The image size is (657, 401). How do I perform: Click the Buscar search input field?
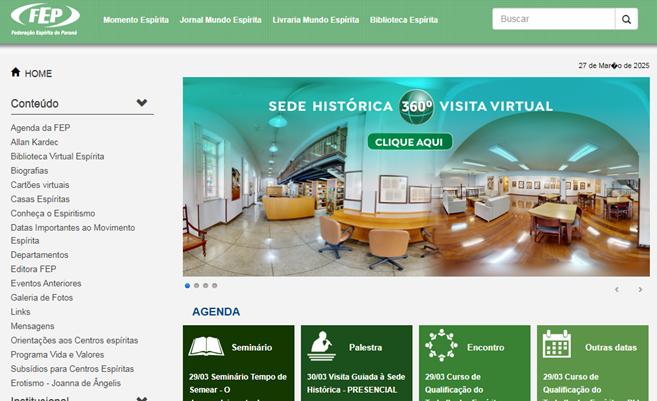tap(554, 19)
